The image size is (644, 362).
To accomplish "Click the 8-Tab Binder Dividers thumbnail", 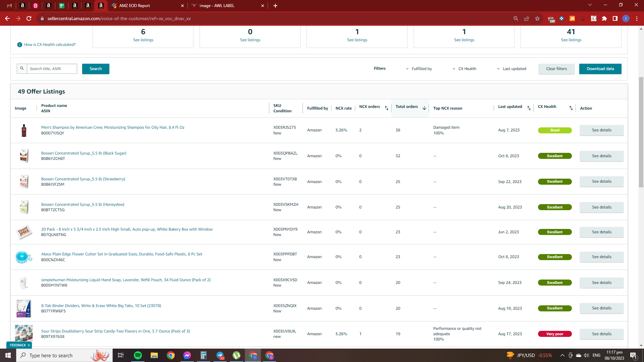I will [24, 308].
